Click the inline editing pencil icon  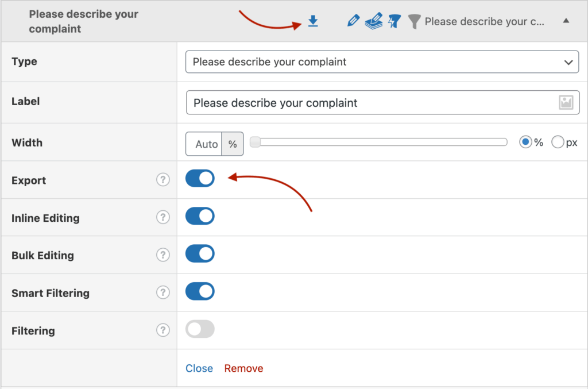tap(353, 22)
